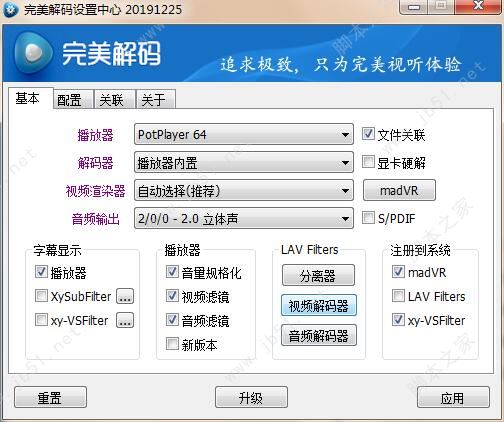The image size is (504, 422).
Task: Enable the 新版本 checkbox
Action: pos(172,344)
